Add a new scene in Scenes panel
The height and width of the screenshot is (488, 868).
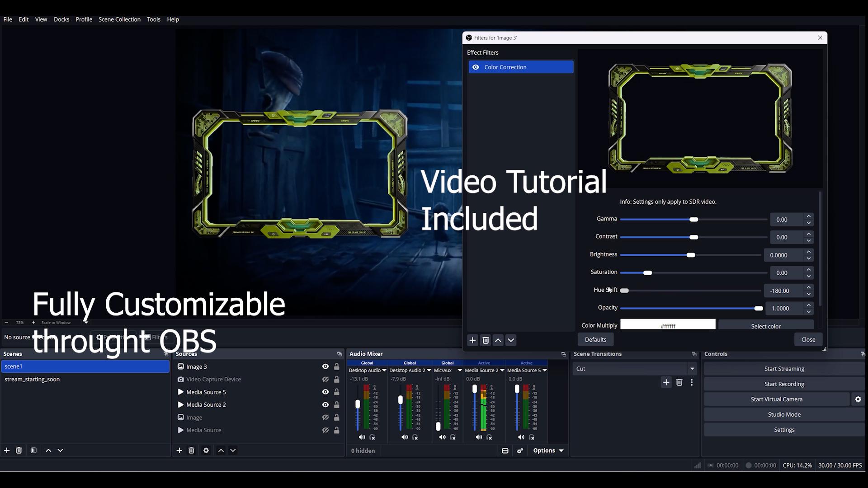(x=7, y=450)
